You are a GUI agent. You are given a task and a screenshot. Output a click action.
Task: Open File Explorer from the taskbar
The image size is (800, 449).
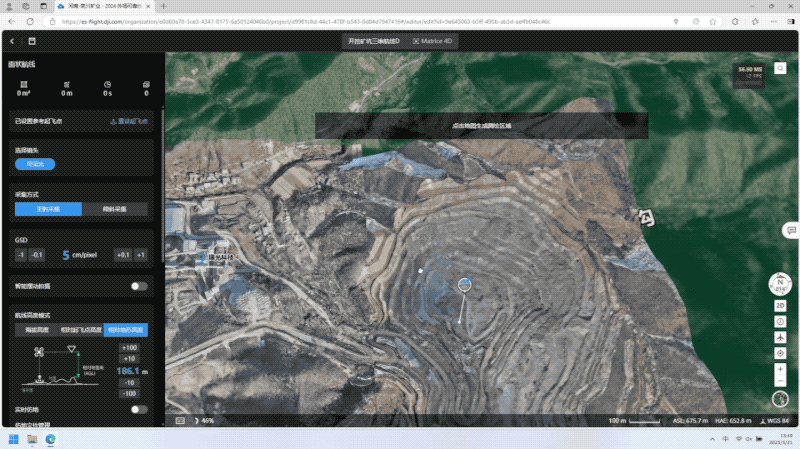click(x=32, y=439)
